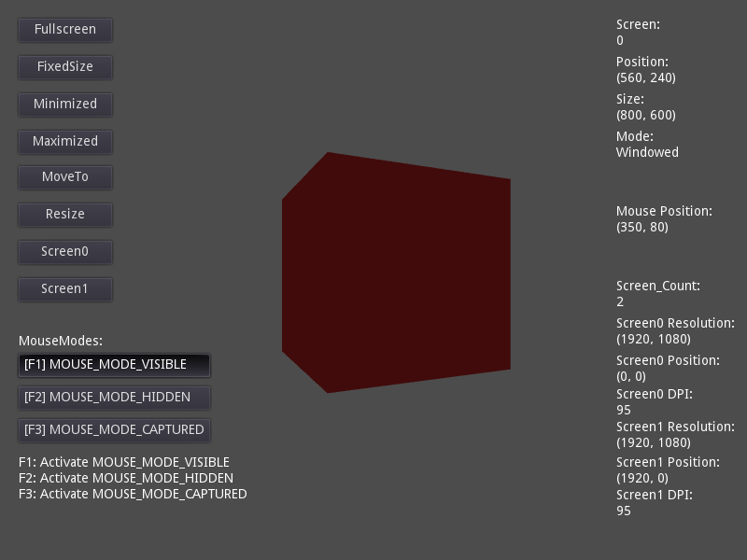Click the Resize button
This screenshot has width=747, height=560.
[x=64, y=215]
